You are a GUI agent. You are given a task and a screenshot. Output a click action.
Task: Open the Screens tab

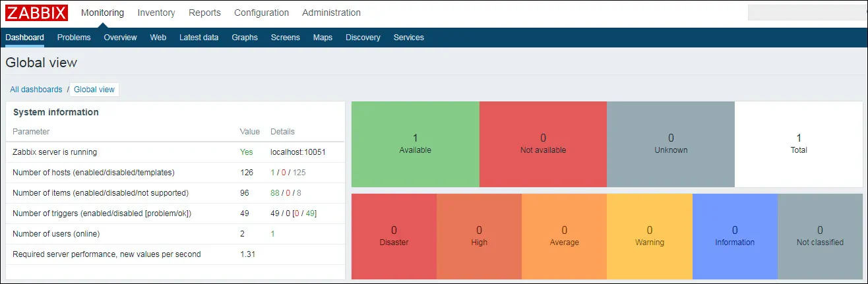pos(285,38)
